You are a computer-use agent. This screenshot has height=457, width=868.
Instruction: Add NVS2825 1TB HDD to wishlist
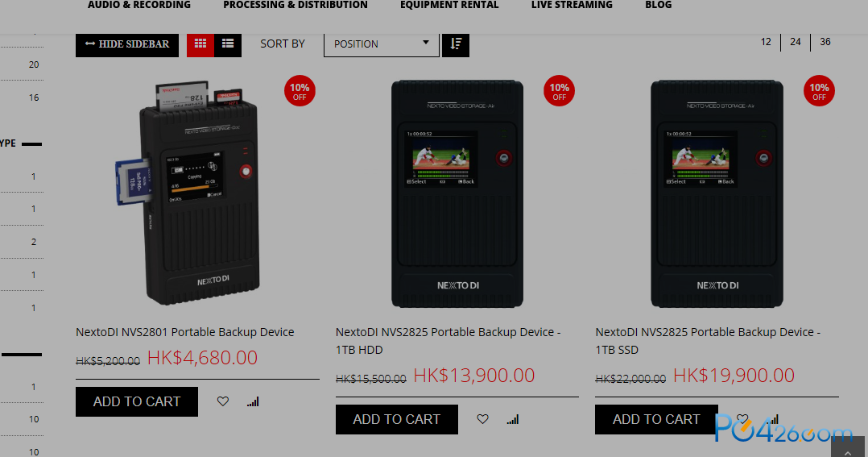[x=483, y=419]
